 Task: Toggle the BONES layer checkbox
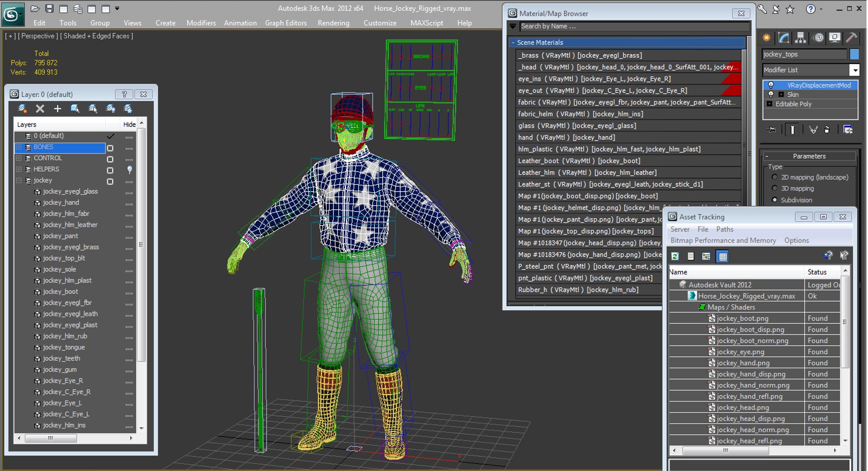coord(110,148)
